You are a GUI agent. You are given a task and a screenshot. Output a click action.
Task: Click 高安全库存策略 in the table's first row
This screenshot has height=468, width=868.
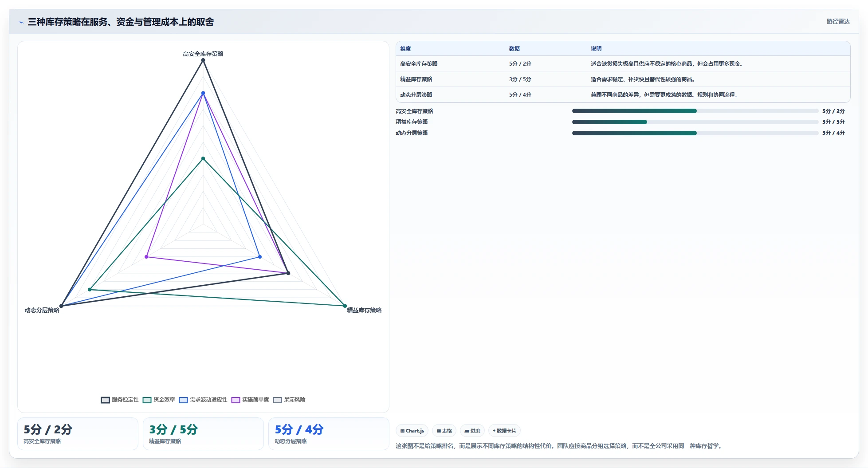[419, 64]
